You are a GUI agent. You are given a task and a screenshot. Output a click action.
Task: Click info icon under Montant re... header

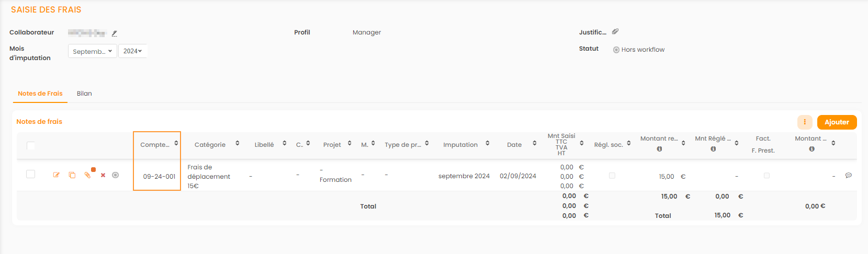point(659,149)
